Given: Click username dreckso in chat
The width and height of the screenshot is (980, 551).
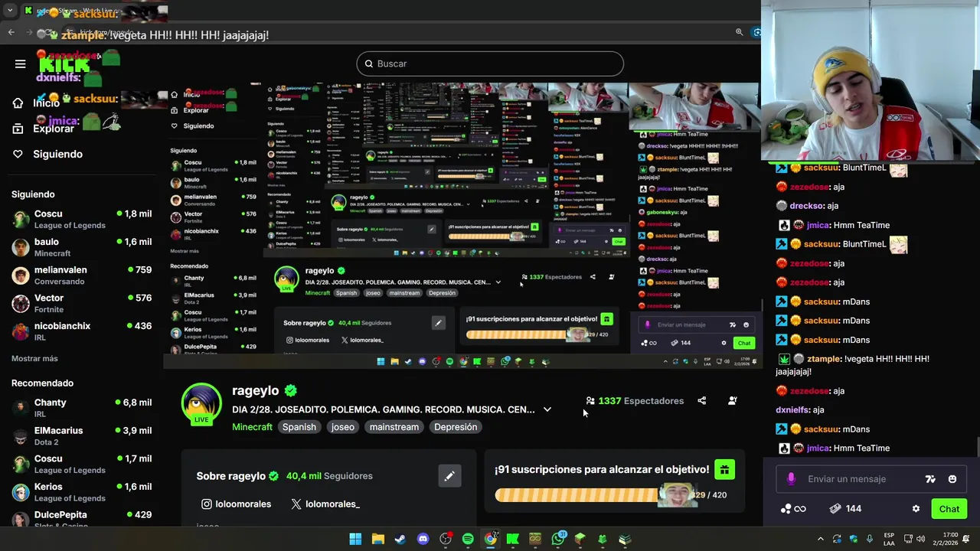Looking at the screenshot, I should click(807, 206).
